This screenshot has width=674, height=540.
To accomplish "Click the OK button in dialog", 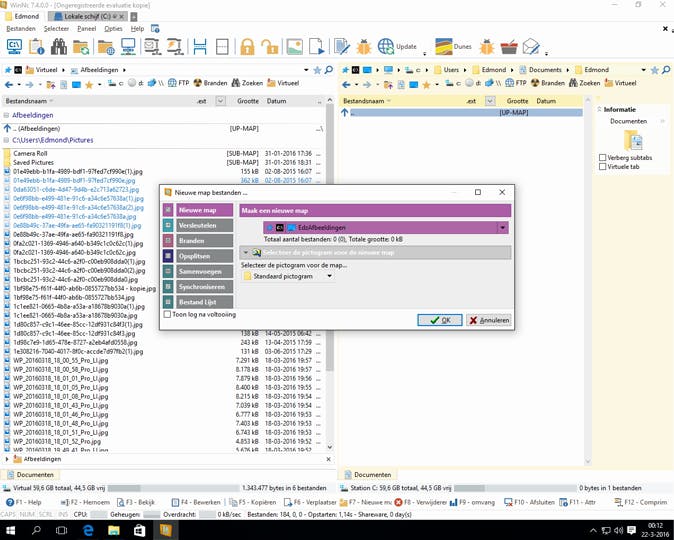I will (440, 320).
